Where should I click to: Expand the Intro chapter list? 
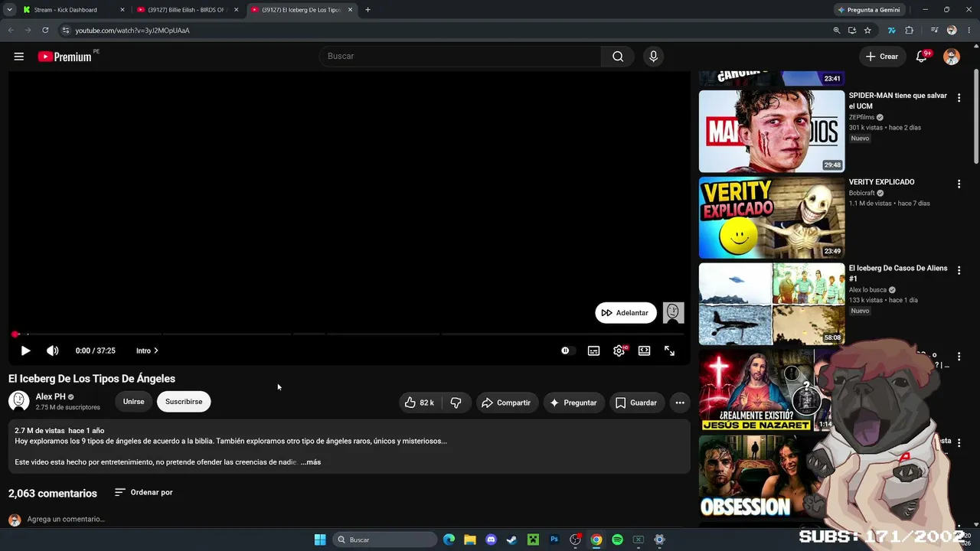pyautogui.click(x=147, y=350)
